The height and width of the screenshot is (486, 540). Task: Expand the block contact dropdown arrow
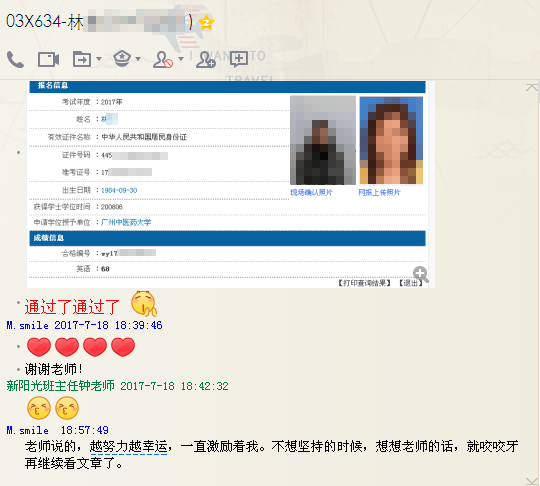[x=181, y=59]
